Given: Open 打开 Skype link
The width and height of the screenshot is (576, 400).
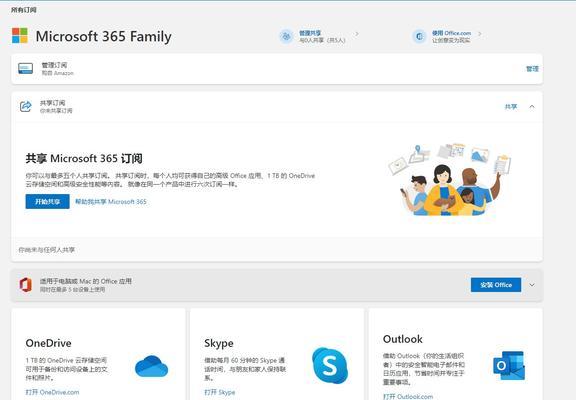Looking at the screenshot, I should click(219, 392).
